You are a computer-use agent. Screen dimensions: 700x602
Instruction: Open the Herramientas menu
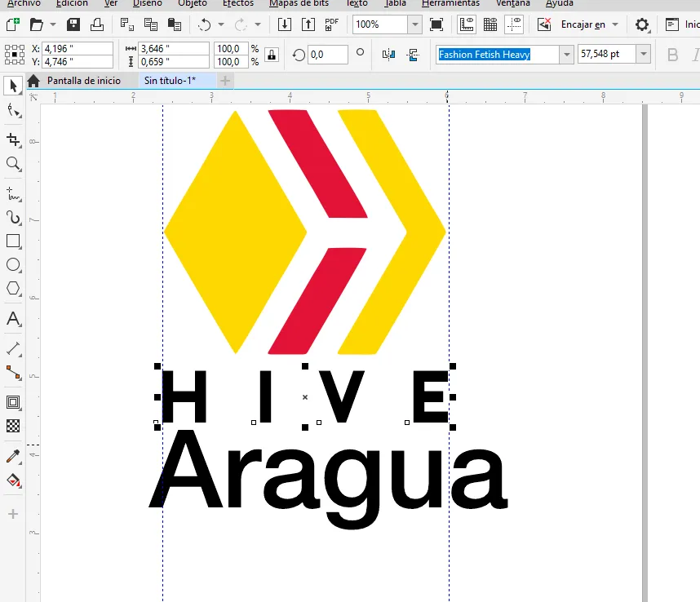click(450, 3)
